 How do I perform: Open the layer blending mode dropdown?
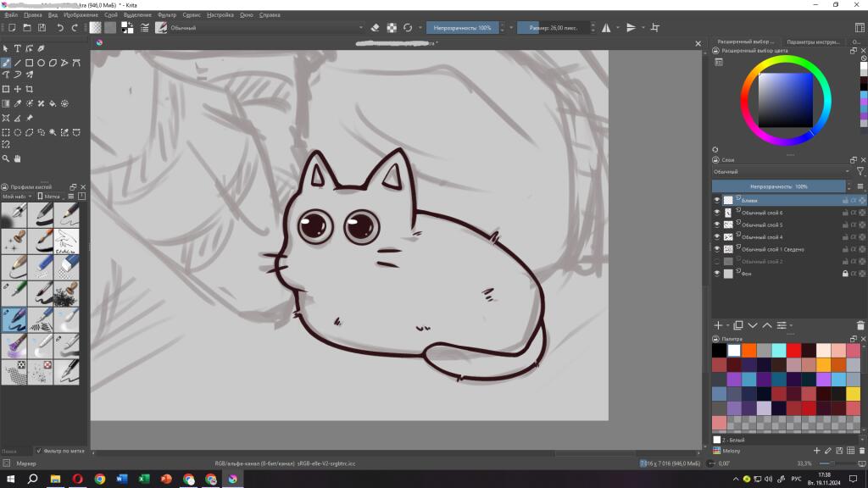click(782, 172)
